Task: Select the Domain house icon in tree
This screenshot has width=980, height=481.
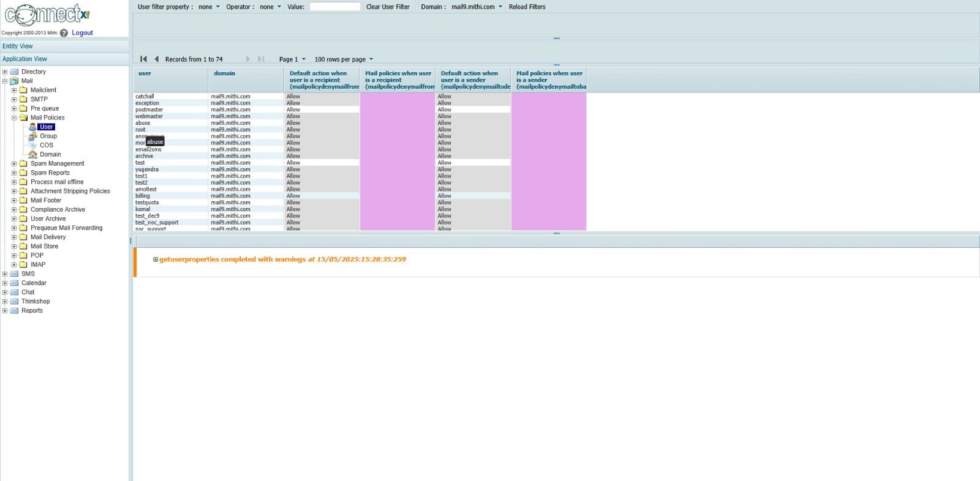Action: [33, 154]
